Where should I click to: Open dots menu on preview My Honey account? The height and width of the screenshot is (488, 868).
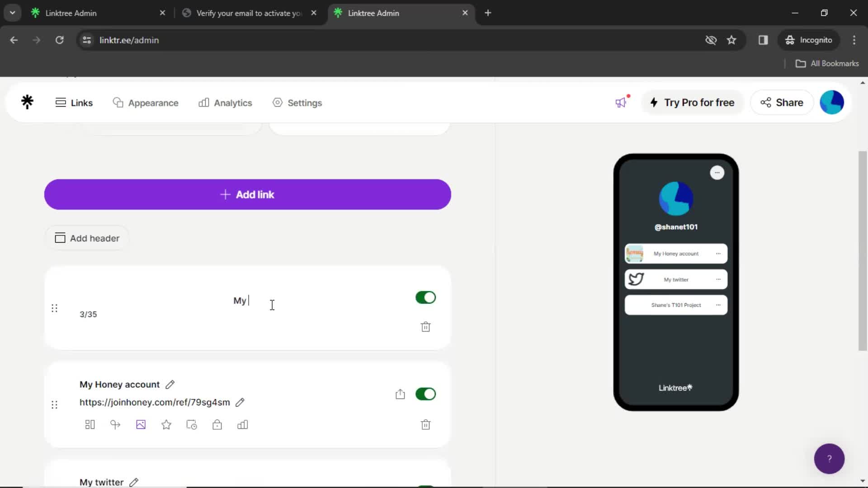pos(718,254)
